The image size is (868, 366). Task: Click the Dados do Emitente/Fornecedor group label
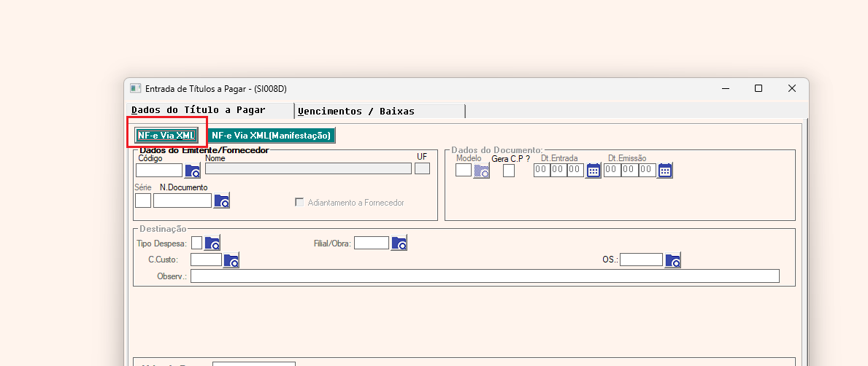click(204, 150)
